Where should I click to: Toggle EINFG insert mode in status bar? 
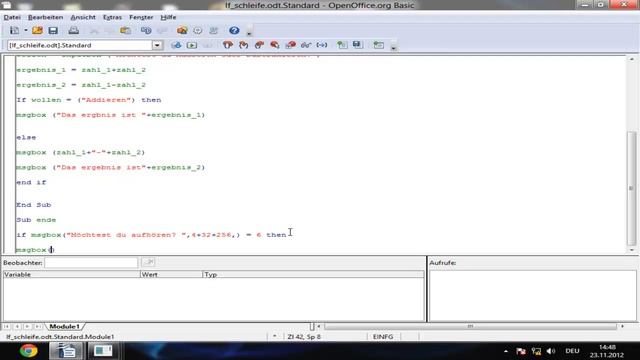click(x=383, y=337)
